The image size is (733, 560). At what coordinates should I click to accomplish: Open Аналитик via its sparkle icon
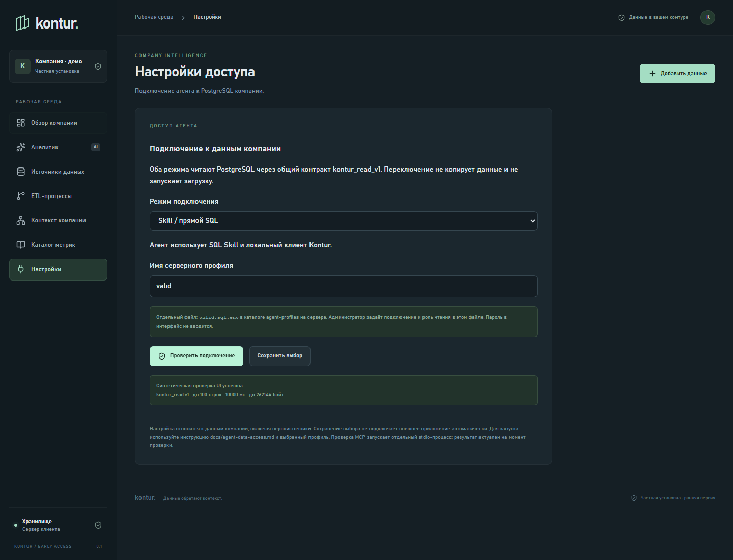click(x=21, y=147)
